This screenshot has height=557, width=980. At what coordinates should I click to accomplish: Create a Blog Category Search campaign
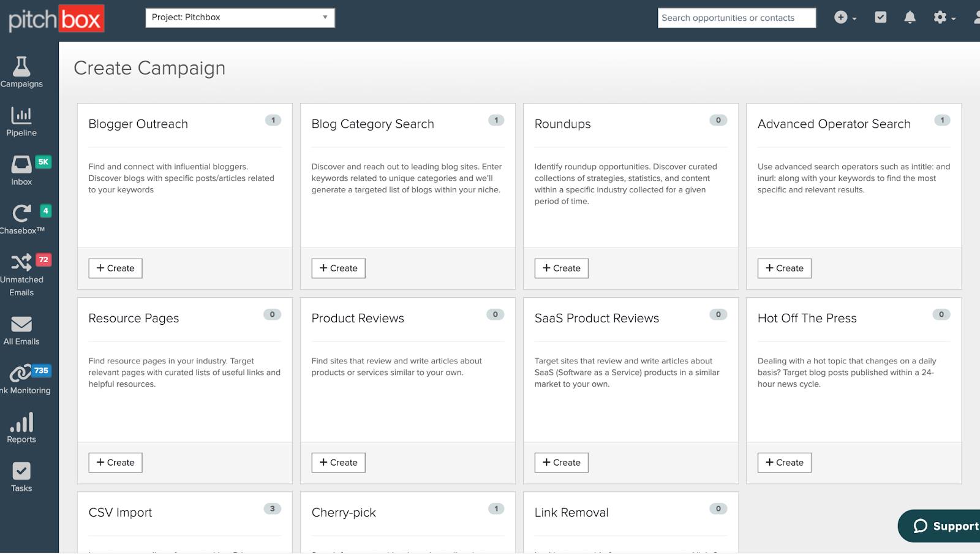pyautogui.click(x=338, y=268)
